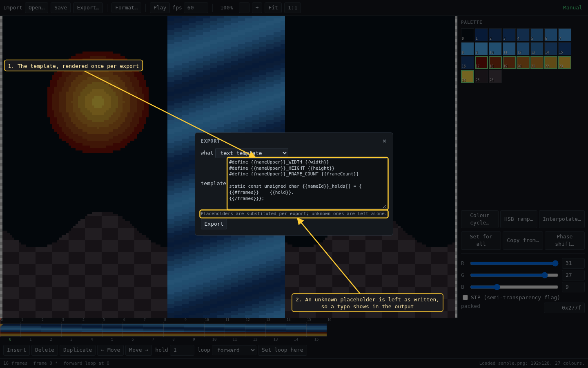The height and width of the screenshot is (368, 588).
Task: Click the Insert frame button
Action: coord(16,350)
